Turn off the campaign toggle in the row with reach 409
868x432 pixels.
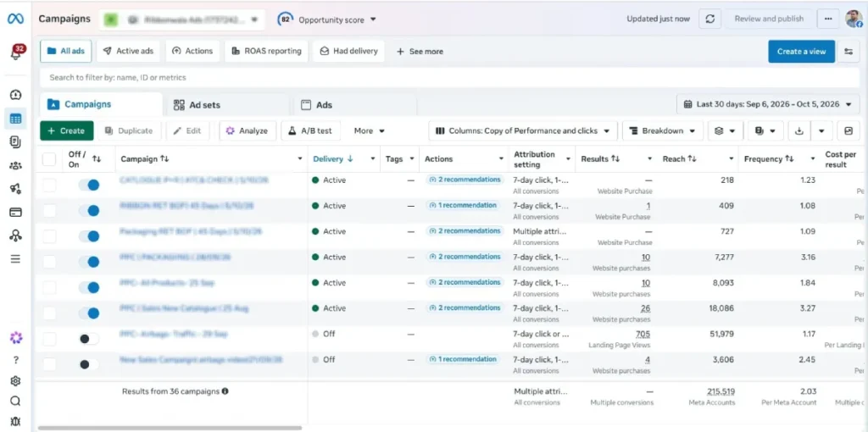pos(89,210)
